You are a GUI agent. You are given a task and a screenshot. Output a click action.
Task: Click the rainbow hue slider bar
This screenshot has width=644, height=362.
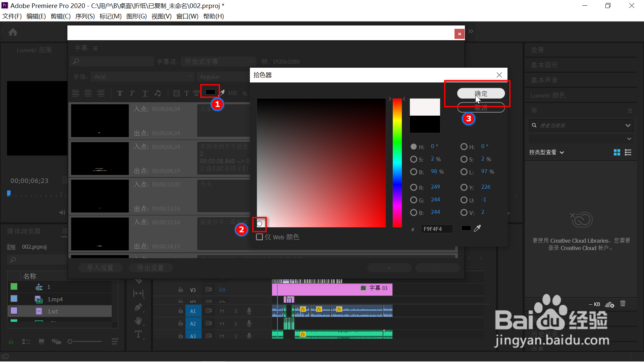[397, 163]
